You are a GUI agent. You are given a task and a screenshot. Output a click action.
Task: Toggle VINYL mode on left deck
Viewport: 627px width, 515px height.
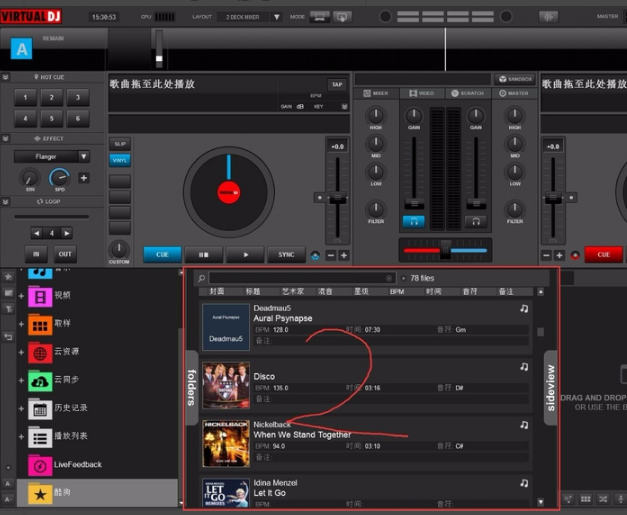tap(120, 160)
